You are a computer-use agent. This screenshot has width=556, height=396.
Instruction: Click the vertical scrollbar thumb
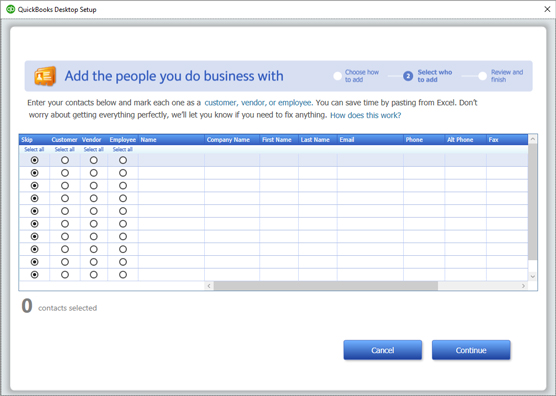[533, 202]
